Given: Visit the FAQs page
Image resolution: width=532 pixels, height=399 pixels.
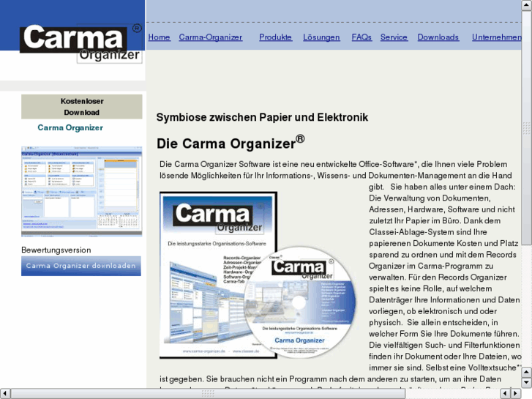Looking at the screenshot, I should point(361,37).
